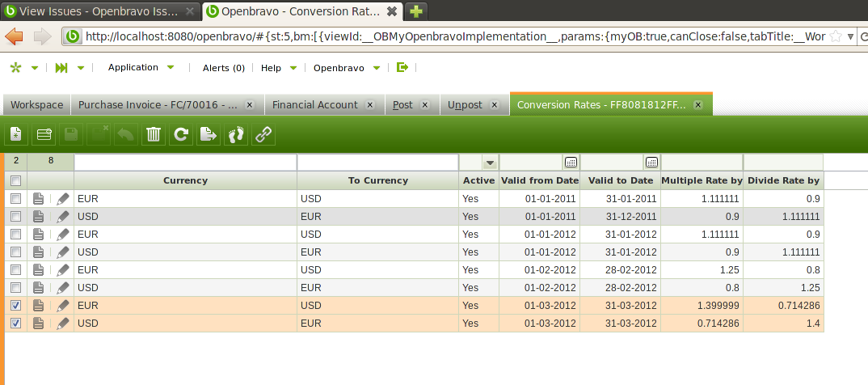Screen dimensions: 868x385
Task: Sort by Valid from Date header
Action: (x=540, y=180)
